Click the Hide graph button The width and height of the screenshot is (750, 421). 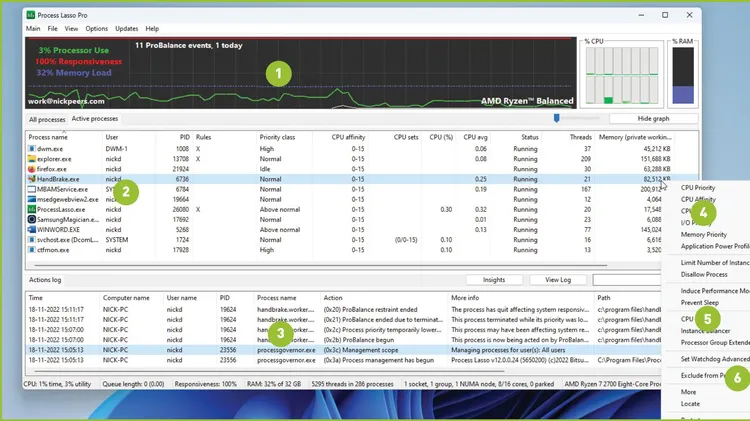(653, 119)
